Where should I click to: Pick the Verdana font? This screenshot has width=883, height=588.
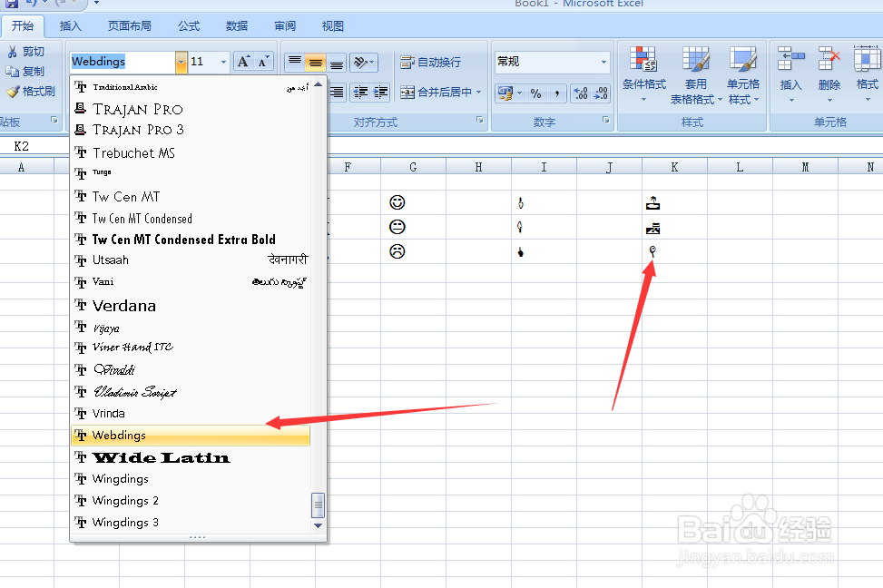tap(191, 306)
